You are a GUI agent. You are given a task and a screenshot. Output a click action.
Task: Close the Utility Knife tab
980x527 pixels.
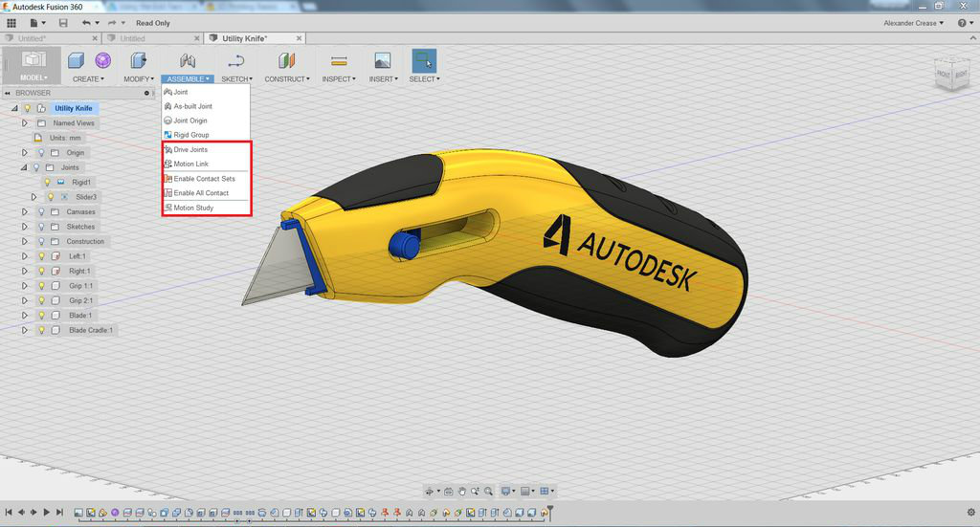pos(299,38)
